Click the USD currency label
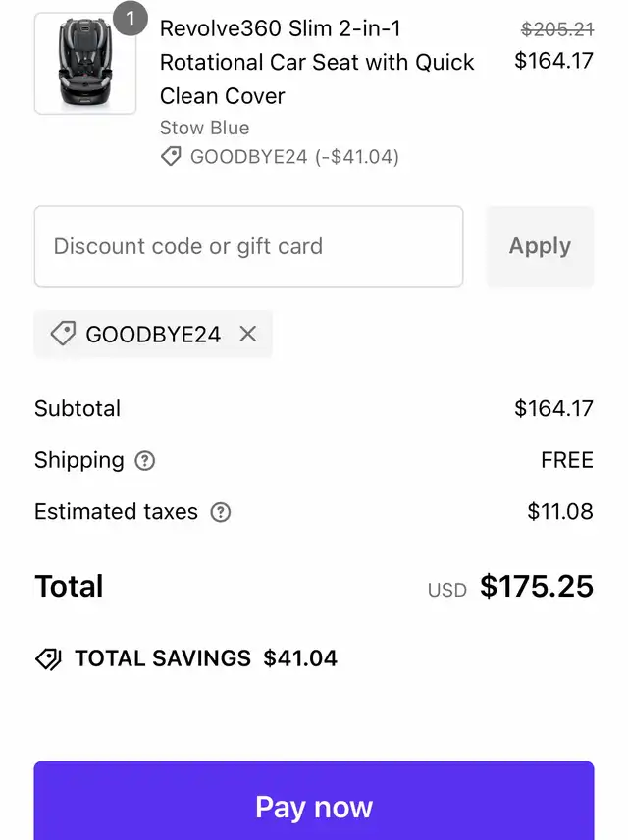This screenshot has height=840, width=628. 446,590
